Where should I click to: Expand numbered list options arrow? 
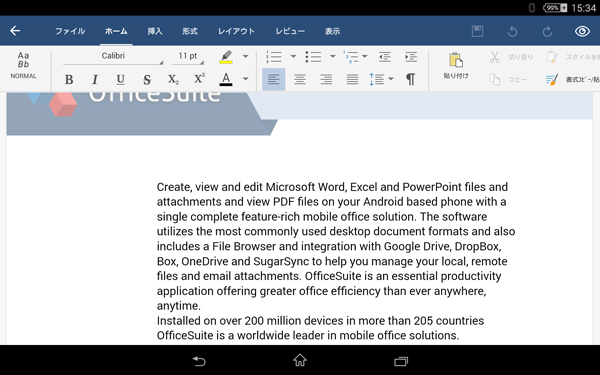click(x=293, y=57)
